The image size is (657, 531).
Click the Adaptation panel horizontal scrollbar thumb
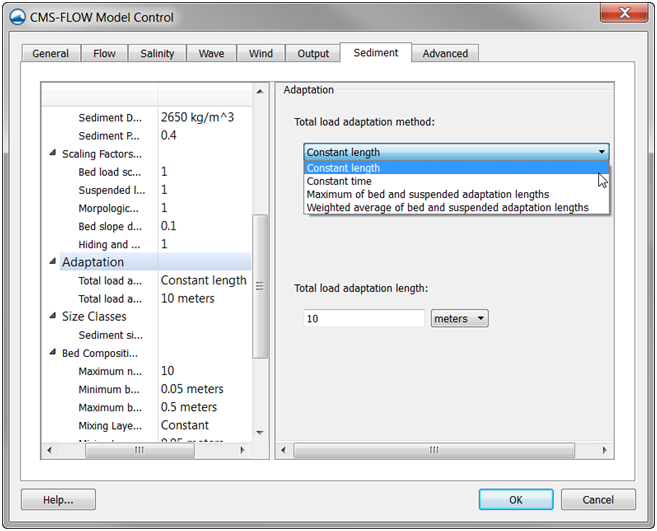coord(434,450)
